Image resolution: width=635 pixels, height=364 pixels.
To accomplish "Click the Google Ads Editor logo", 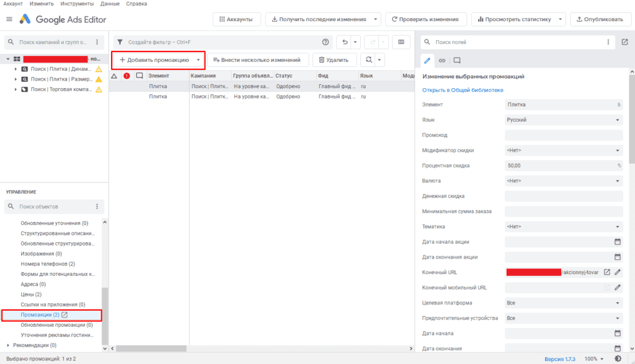I will 25,19.
